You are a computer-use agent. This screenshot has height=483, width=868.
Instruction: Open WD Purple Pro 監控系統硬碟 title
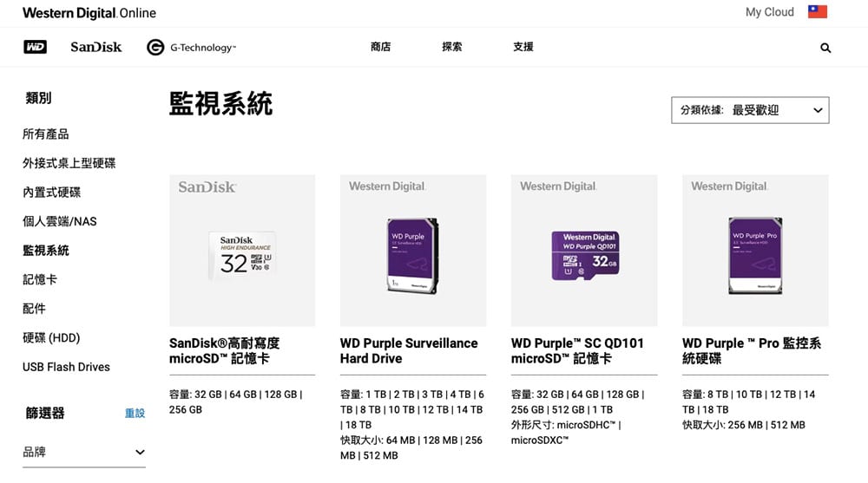click(752, 351)
